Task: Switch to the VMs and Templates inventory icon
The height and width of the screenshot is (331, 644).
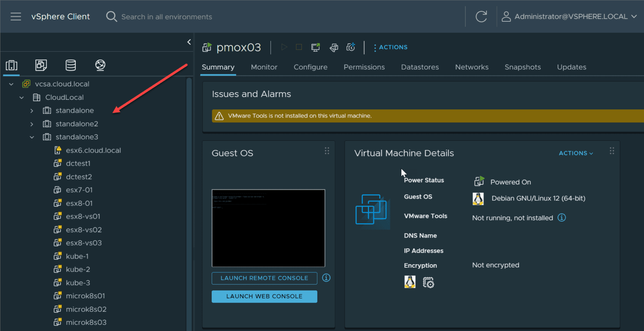Action: coord(41,65)
